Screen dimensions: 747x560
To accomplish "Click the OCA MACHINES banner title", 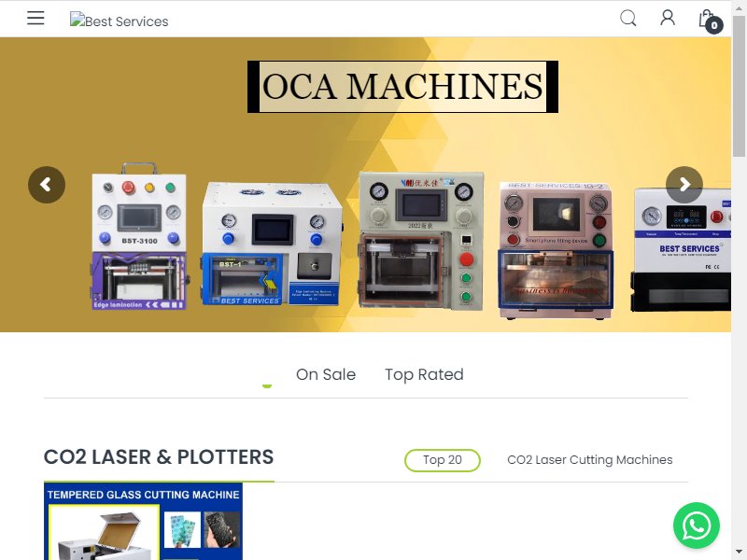I will (402, 87).
